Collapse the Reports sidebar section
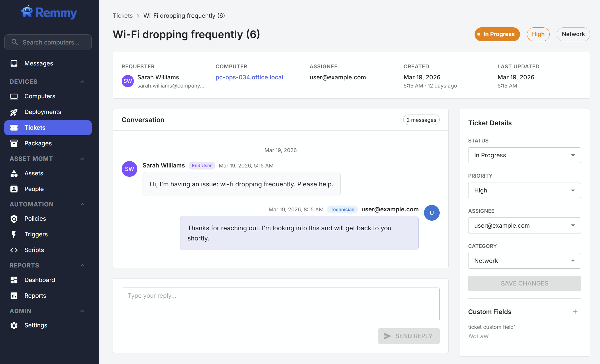The height and width of the screenshot is (364, 600). [82, 265]
